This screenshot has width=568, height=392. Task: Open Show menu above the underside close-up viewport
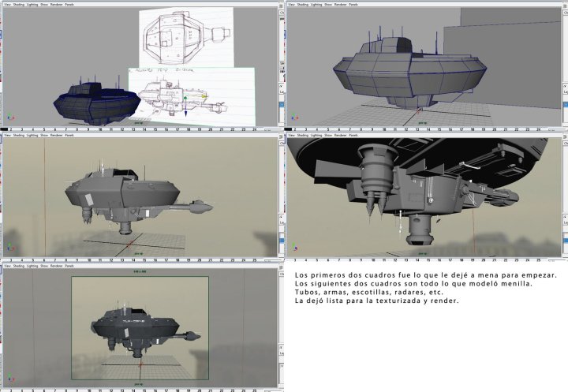click(x=327, y=135)
